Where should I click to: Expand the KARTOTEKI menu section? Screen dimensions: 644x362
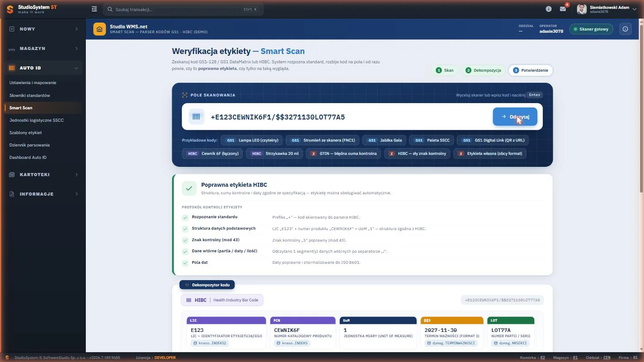click(43, 174)
